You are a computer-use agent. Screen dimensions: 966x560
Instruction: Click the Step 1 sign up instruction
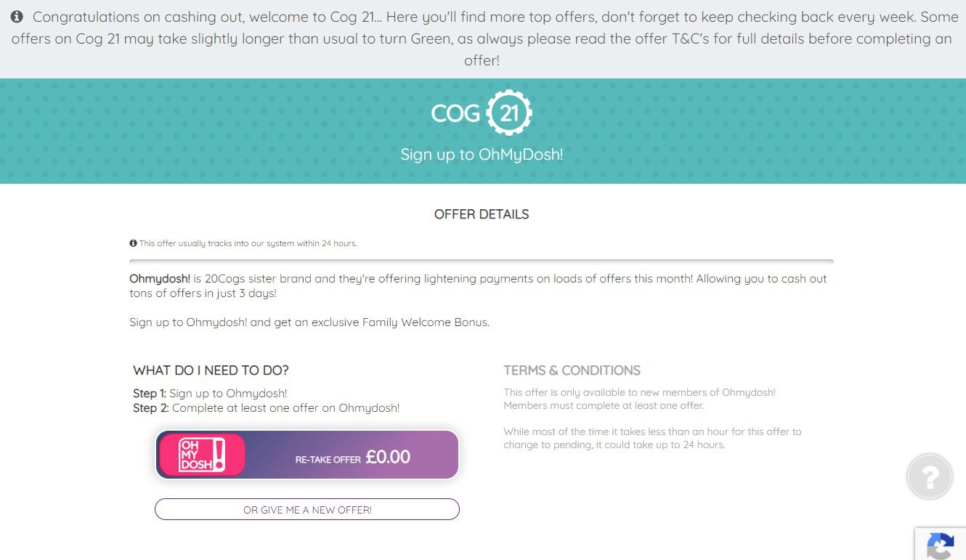pyautogui.click(x=210, y=394)
